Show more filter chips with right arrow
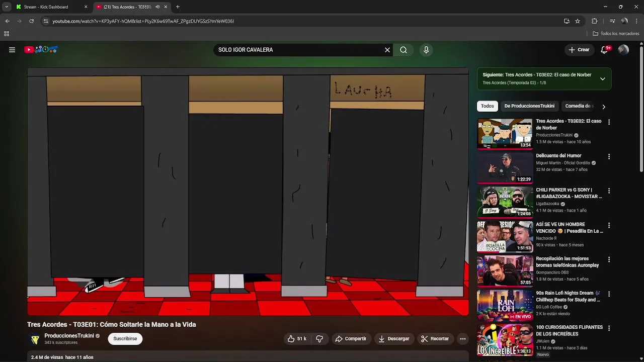This screenshot has height=362, width=644. click(x=604, y=107)
